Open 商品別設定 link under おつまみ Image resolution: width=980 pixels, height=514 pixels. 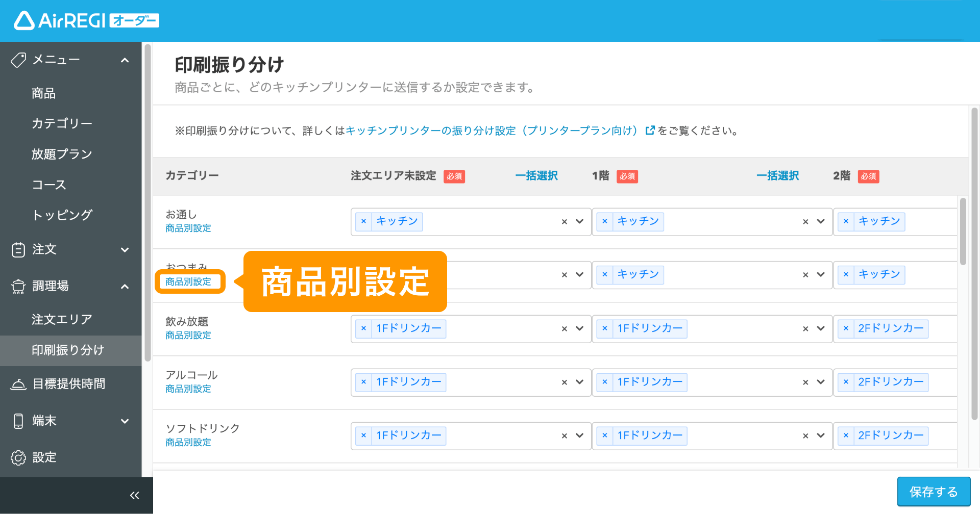(188, 281)
